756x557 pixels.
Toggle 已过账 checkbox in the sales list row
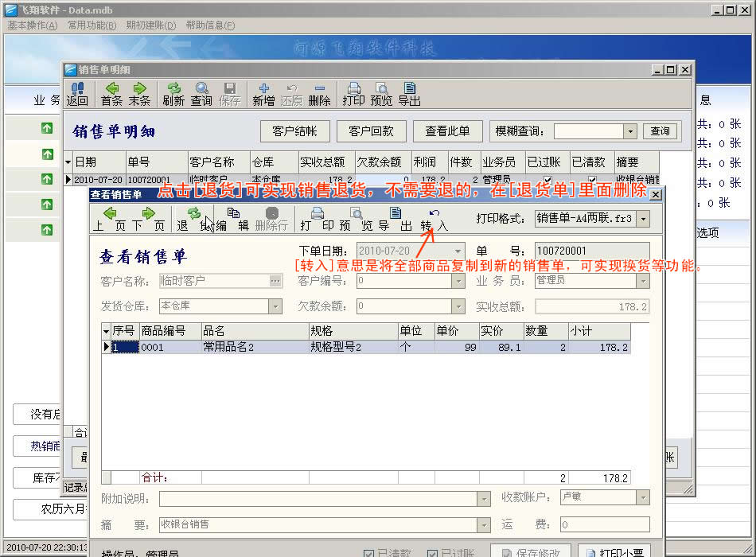547,180
